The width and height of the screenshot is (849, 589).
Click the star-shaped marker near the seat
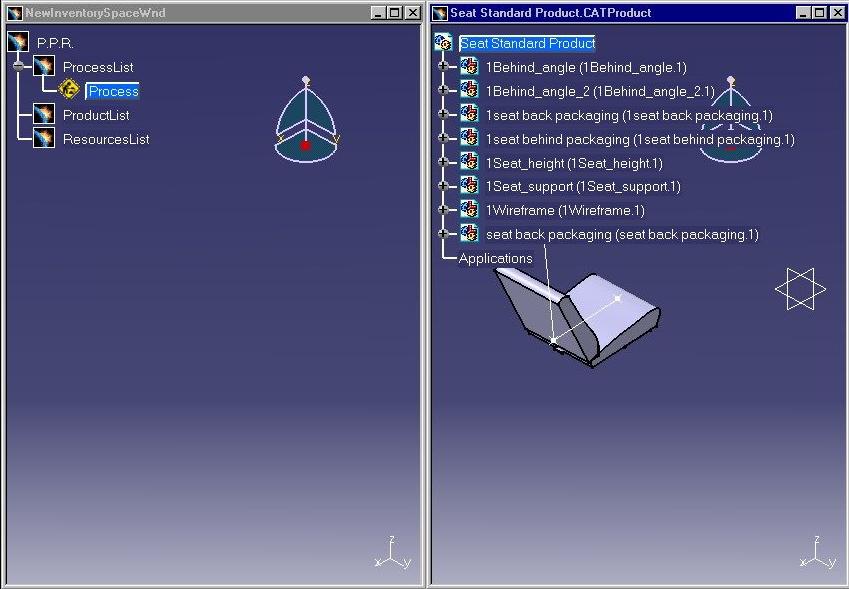click(800, 289)
